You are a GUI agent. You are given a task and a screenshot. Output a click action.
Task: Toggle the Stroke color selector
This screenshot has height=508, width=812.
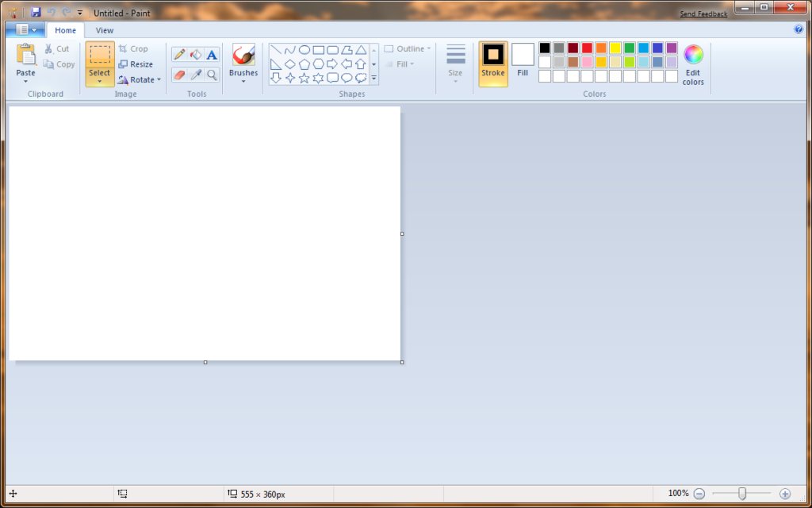coord(493,63)
